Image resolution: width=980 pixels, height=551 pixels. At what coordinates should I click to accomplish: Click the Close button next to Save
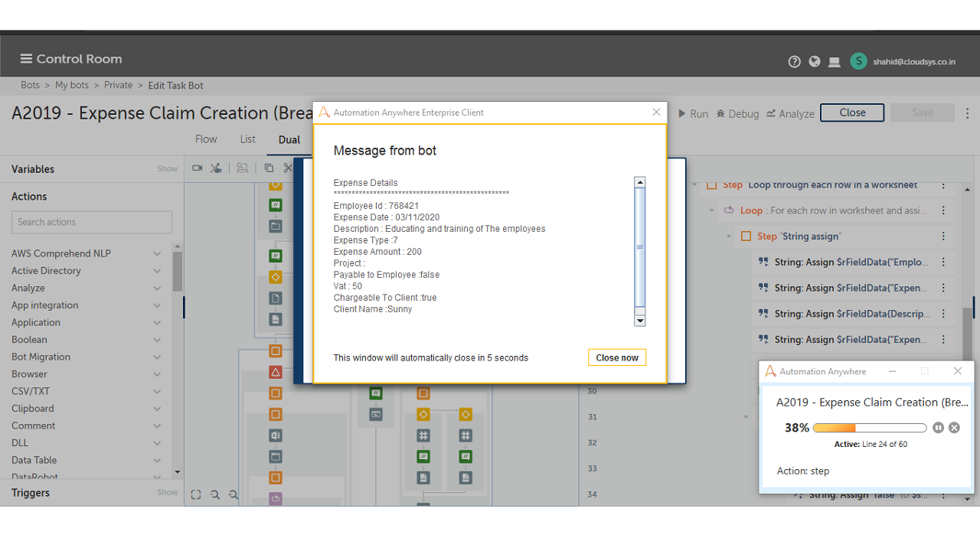coord(852,112)
